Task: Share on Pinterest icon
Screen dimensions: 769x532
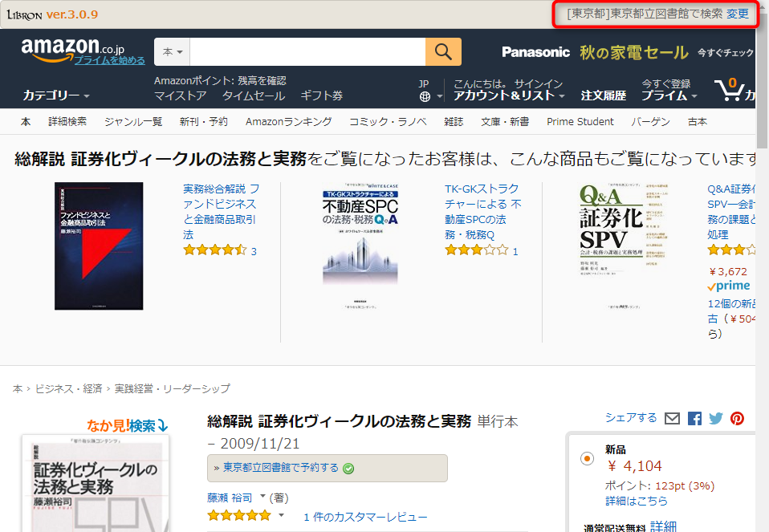Action: pyautogui.click(x=737, y=418)
